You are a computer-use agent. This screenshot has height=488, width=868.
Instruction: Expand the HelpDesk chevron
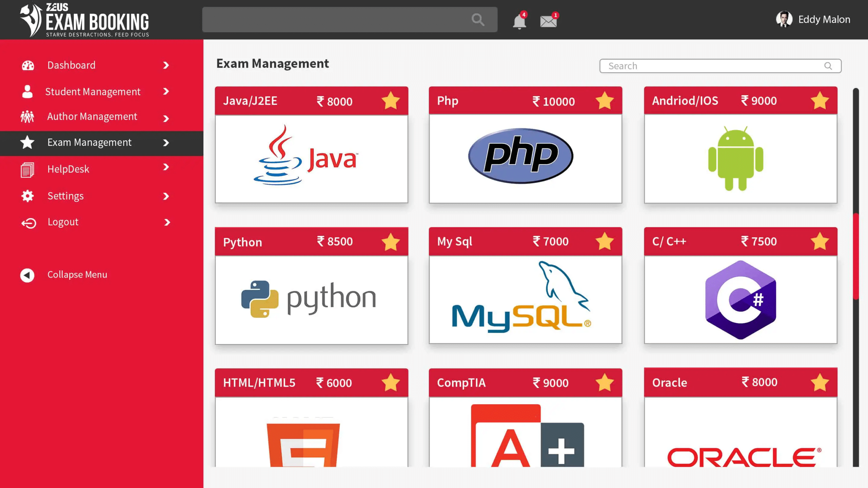point(166,167)
